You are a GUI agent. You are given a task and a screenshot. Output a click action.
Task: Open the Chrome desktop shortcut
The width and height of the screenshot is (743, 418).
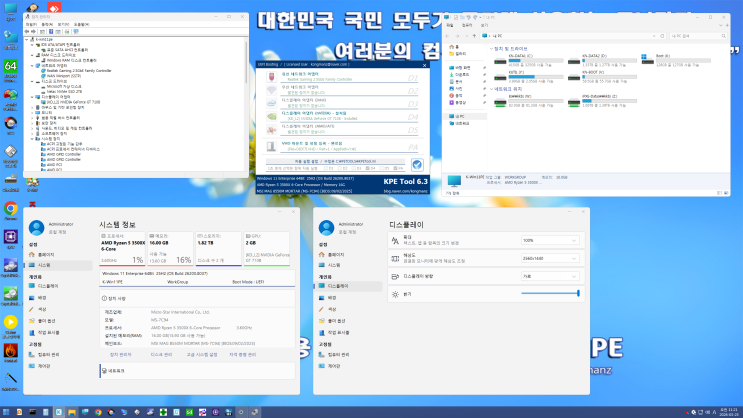[11, 211]
